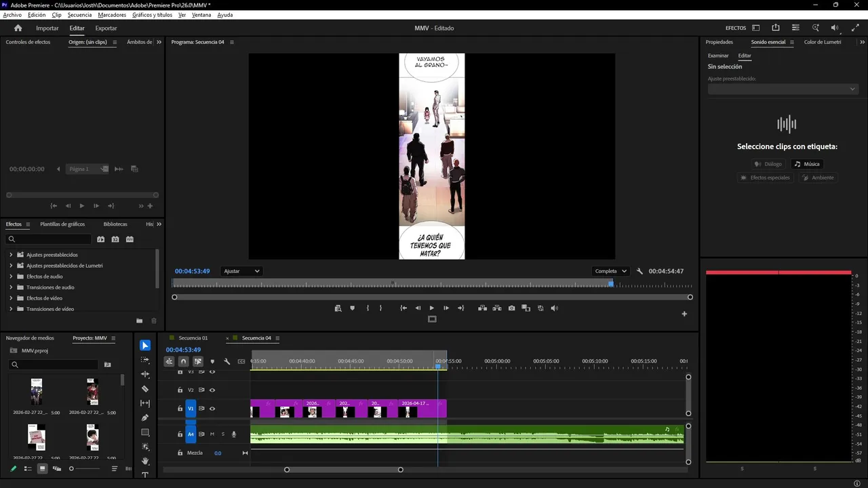Toggle voice-over record on A4
Viewport: 868px width, 488px height.
pos(234,434)
